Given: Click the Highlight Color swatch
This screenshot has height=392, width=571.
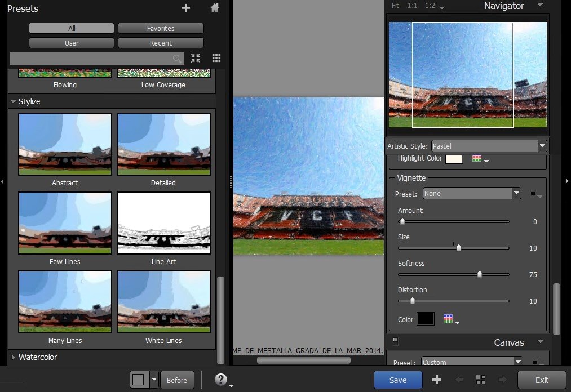Looking at the screenshot, I should coord(454,159).
